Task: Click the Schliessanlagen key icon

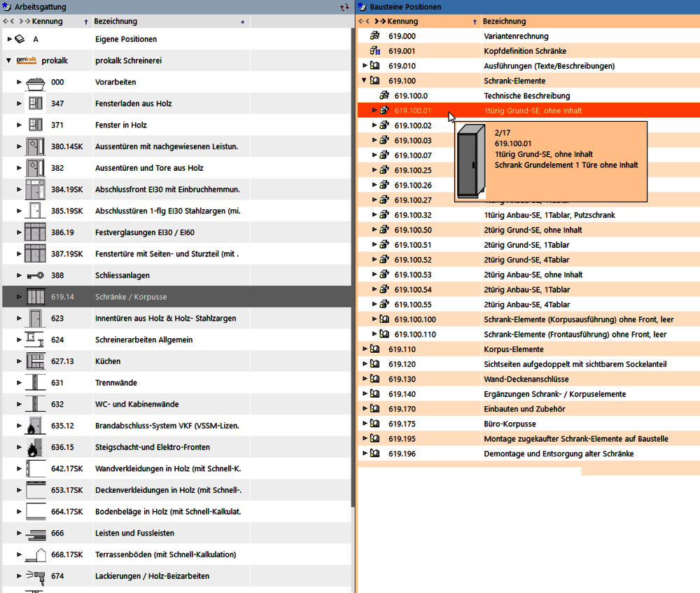Action: pos(35,276)
